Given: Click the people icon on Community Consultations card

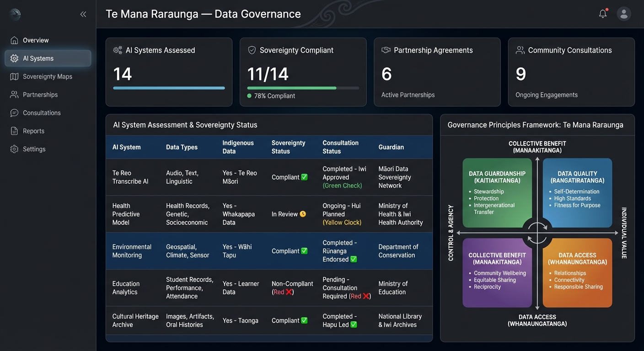Looking at the screenshot, I should click(x=520, y=50).
